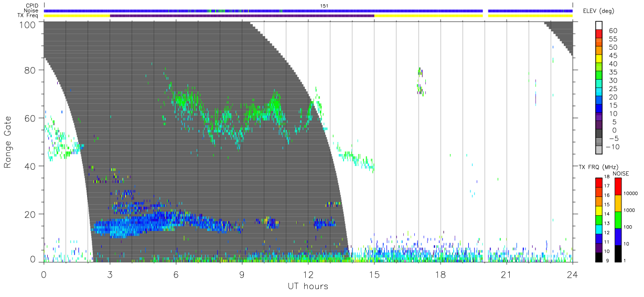644x297 pixels.
Task: Click the 12 tick on the UT hours axis
Action: pos(308,274)
